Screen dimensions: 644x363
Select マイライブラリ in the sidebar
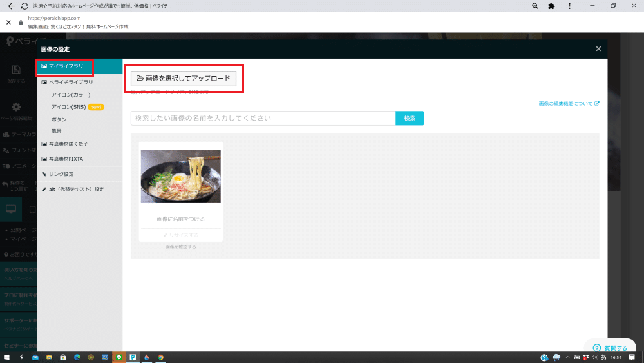(x=80, y=66)
